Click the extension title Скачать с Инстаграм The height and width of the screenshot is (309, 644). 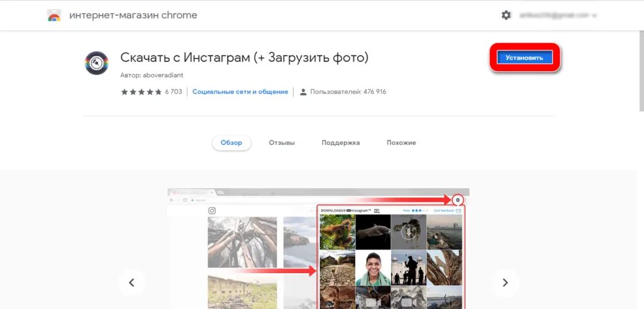(x=245, y=57)
